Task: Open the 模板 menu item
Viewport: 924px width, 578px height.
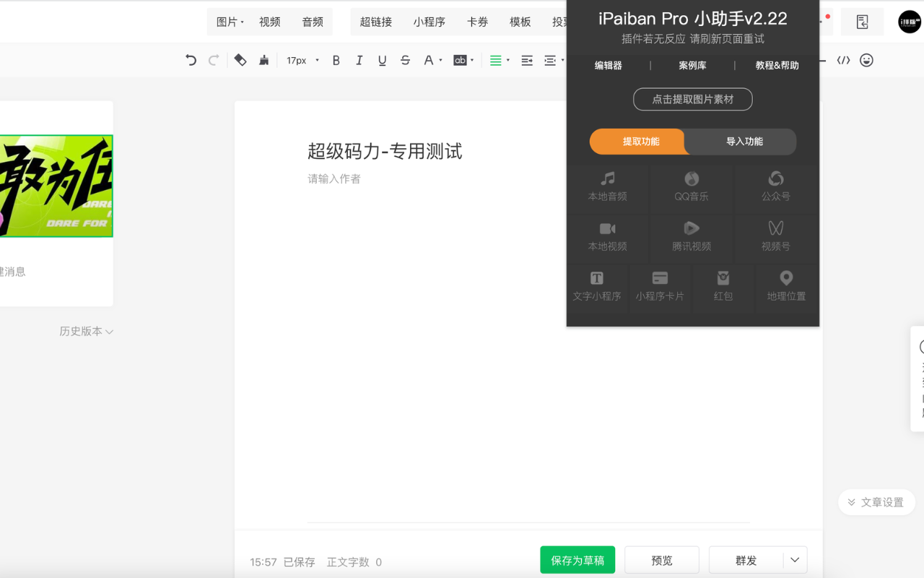Action: 520,22
